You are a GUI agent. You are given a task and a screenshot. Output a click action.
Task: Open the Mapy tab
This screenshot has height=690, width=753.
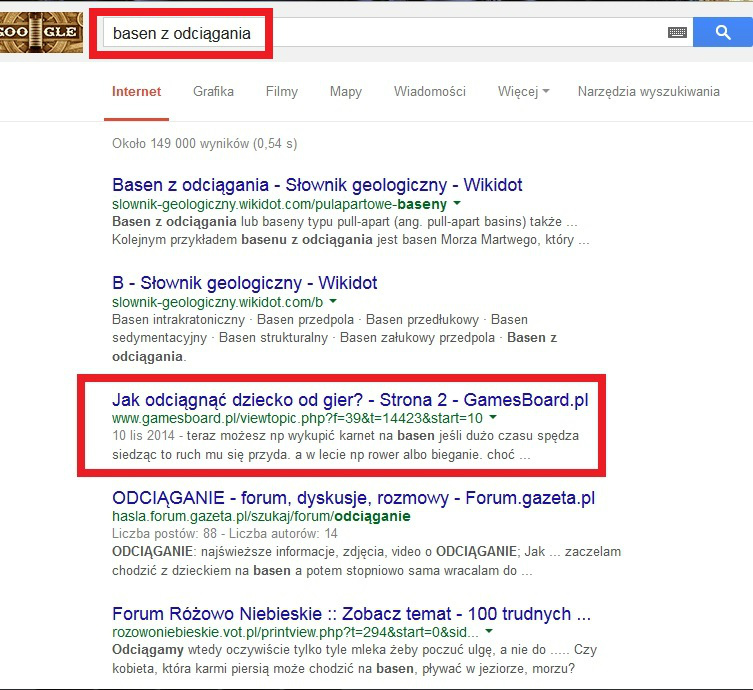pos(346,91)
